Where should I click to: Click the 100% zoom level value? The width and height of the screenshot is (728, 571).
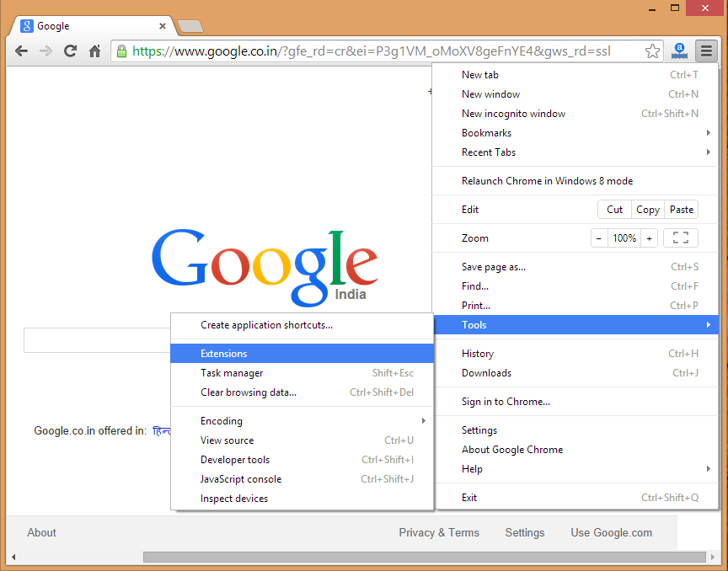(624, 238)
